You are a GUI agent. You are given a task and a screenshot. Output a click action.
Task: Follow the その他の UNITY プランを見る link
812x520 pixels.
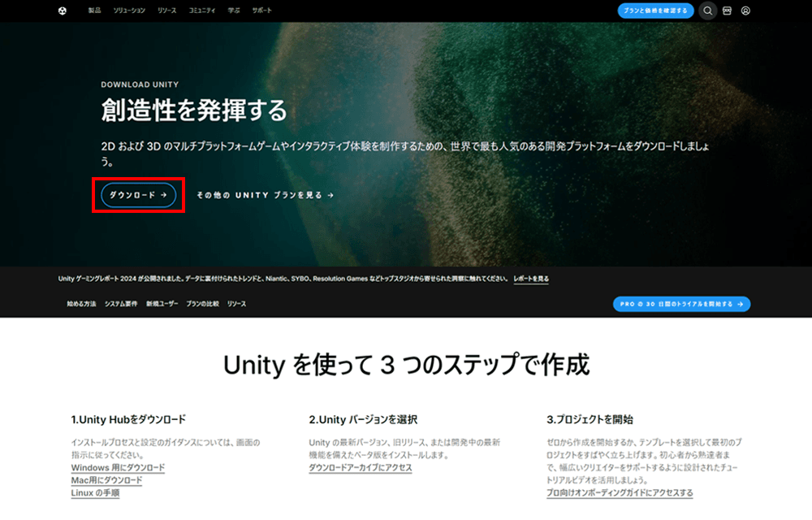(x=266, y=195)
